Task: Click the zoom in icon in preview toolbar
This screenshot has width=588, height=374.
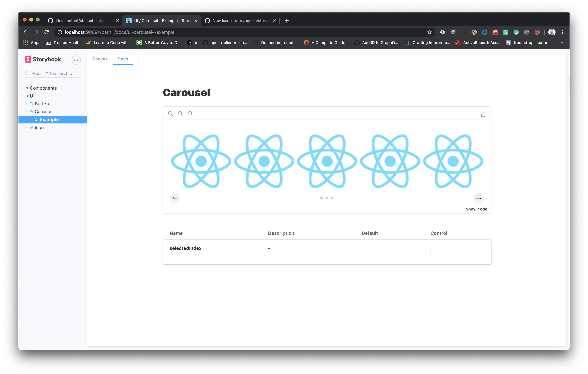Action: pos(170,113)
